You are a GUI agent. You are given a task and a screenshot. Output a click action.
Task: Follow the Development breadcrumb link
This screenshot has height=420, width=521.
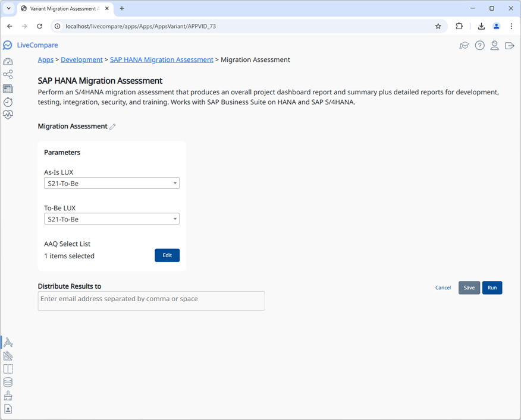tap(81, 60)
